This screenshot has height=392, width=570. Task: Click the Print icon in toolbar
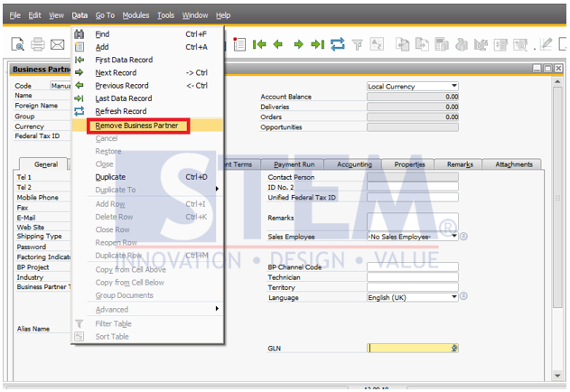click(37, 44)
